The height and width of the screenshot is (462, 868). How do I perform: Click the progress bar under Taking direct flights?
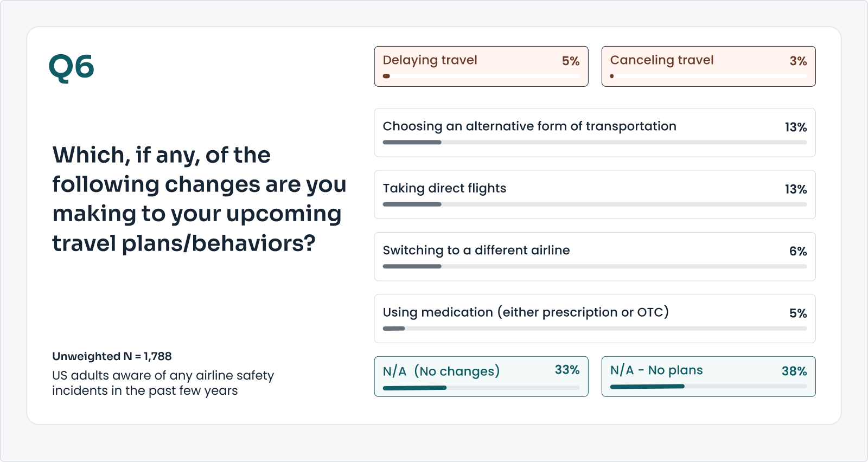pos(595,204)
